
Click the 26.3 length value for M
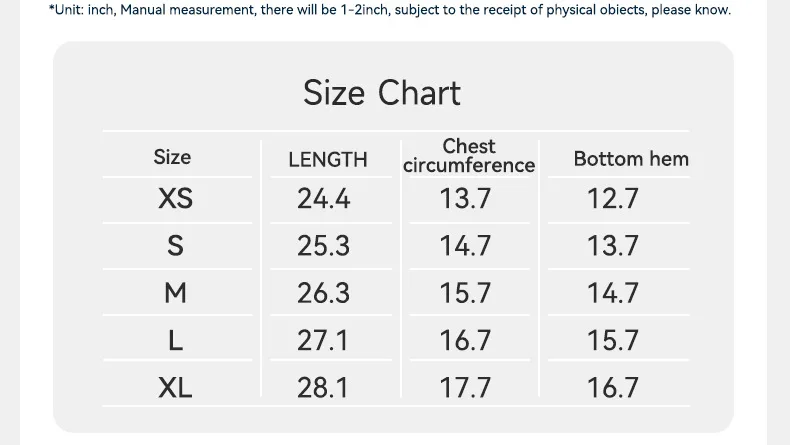[x=324, y=293]
